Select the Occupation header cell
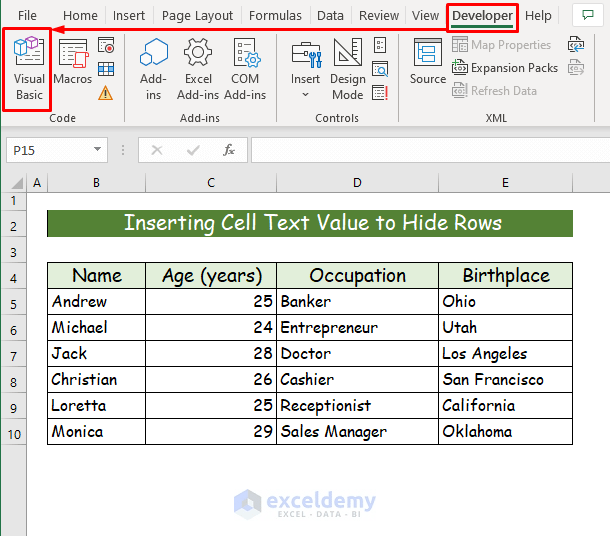Image resolution: width=610 pixels, height=536 pixels. point(357,275)
